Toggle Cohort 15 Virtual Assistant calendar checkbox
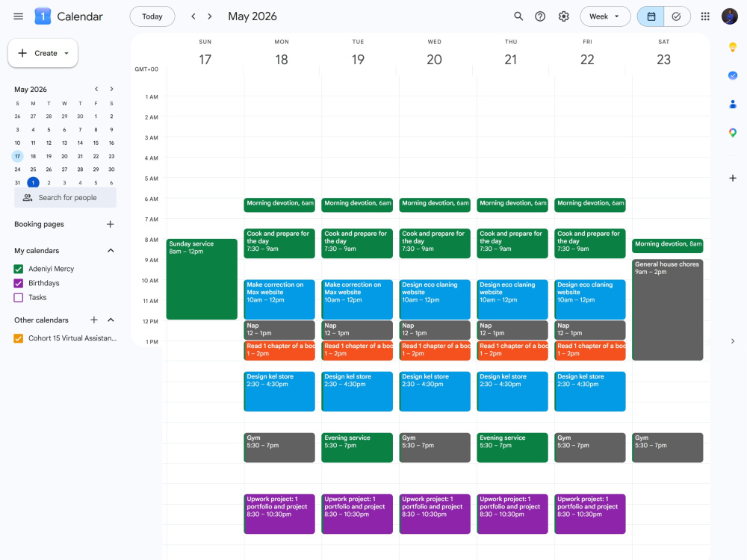The height and width of the screenshot is (560, 747). point(19,338)
